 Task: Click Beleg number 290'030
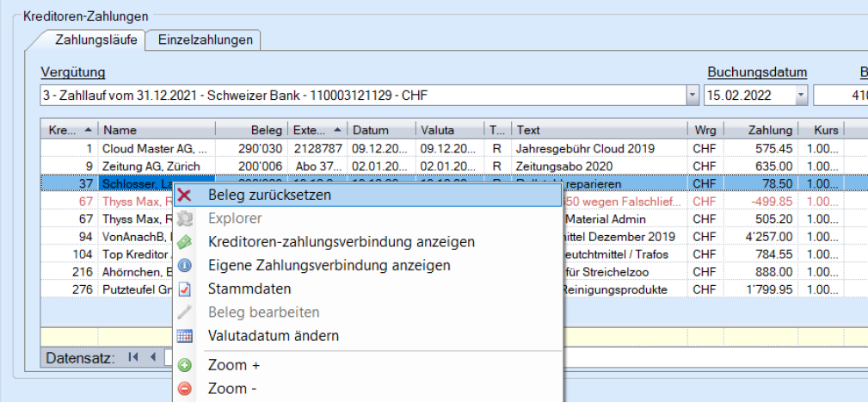pyautogui.click(x=260, y=149)
